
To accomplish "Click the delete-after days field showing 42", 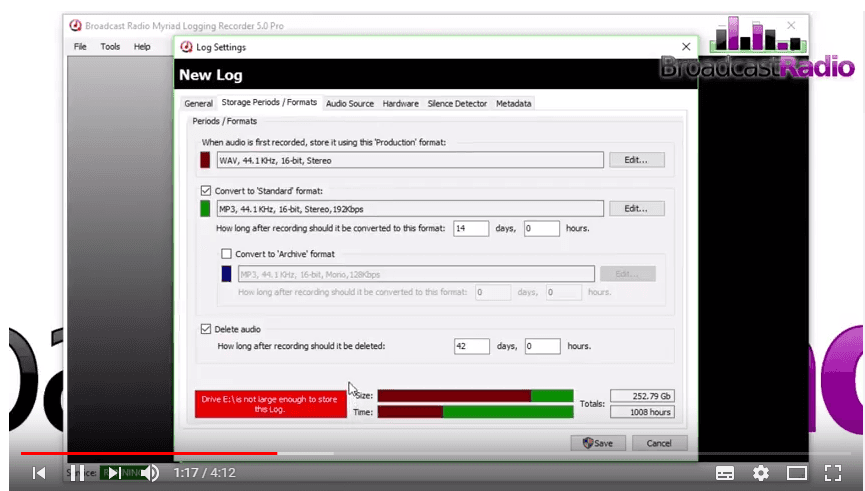I will click(x=472, y=346).
